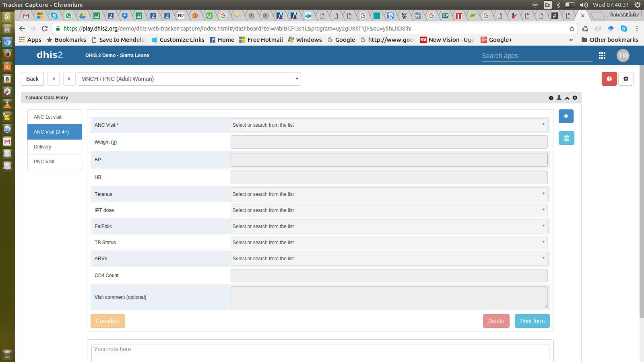Open the program selector MNCH / PNC dropdown
Viewport: 644px width, 362px height.
pos(189,79)
